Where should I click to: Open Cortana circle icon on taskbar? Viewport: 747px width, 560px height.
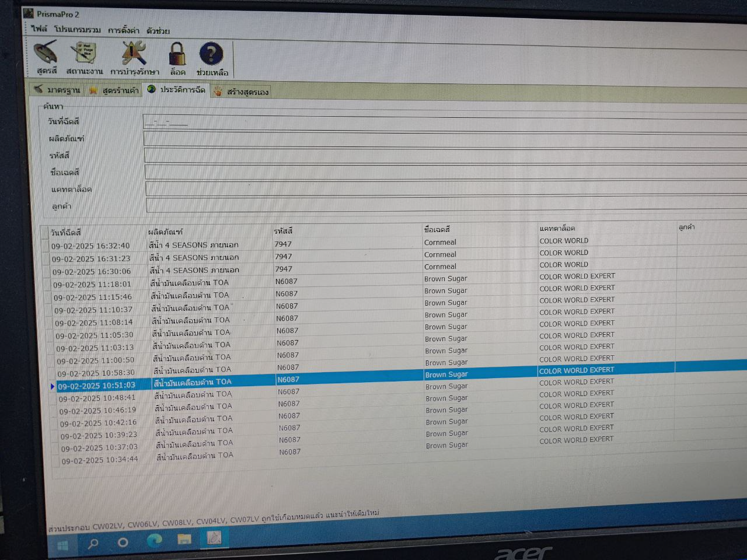[123, 542]
